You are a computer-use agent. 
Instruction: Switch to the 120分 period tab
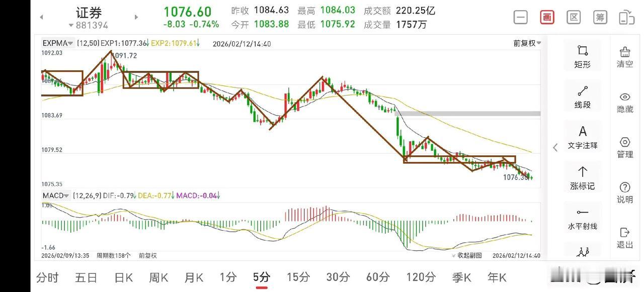pos(421,277)
